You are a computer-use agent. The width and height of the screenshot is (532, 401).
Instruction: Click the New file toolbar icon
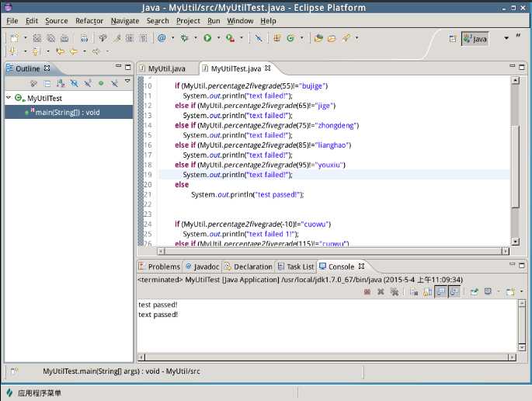pos(14,38)
